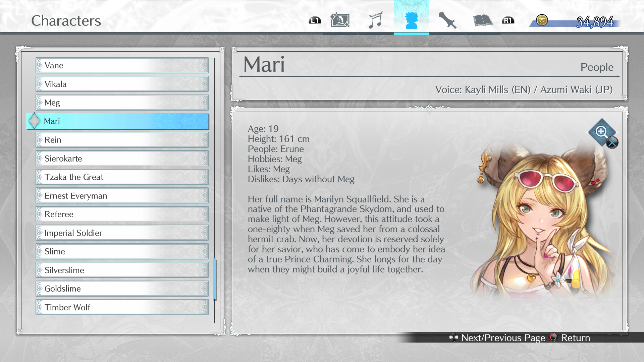Click the magnifier zoom portrait icon
This screenshot has height=362, width=644.
(602, 132)
